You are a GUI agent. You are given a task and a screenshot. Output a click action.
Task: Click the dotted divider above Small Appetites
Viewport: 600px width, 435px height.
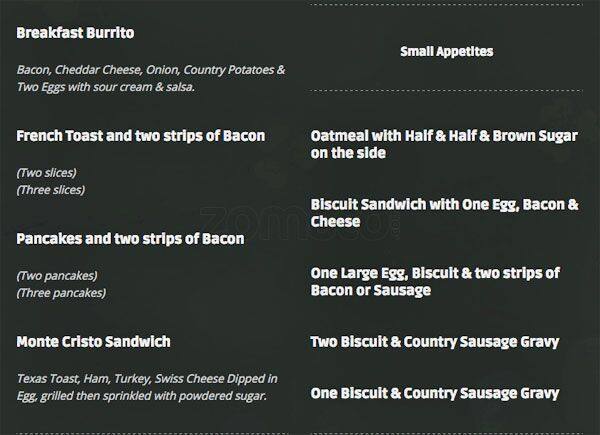pyautogui.click(x=446, y=6)
